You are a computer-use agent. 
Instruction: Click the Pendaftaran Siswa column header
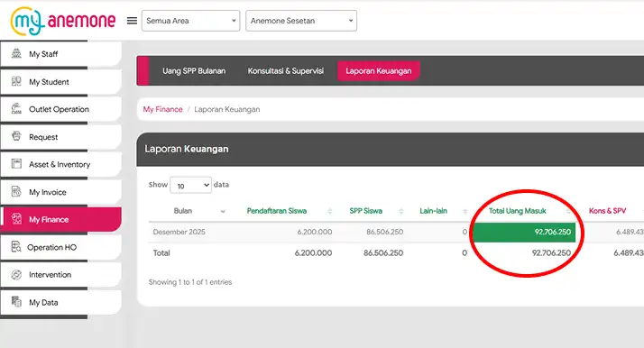(276, 211)
